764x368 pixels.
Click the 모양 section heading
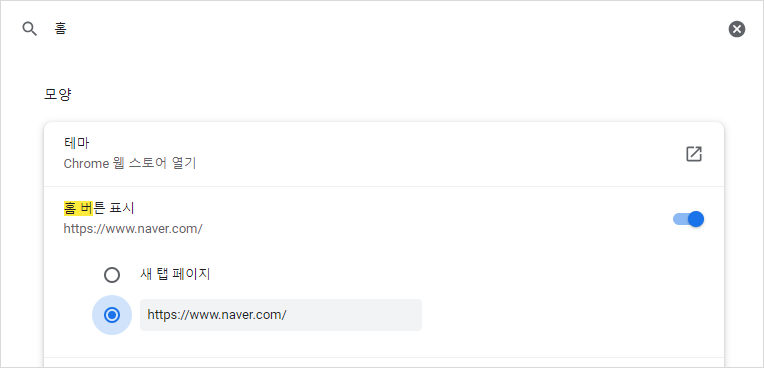pyautogui.click(x=57, y=94)
